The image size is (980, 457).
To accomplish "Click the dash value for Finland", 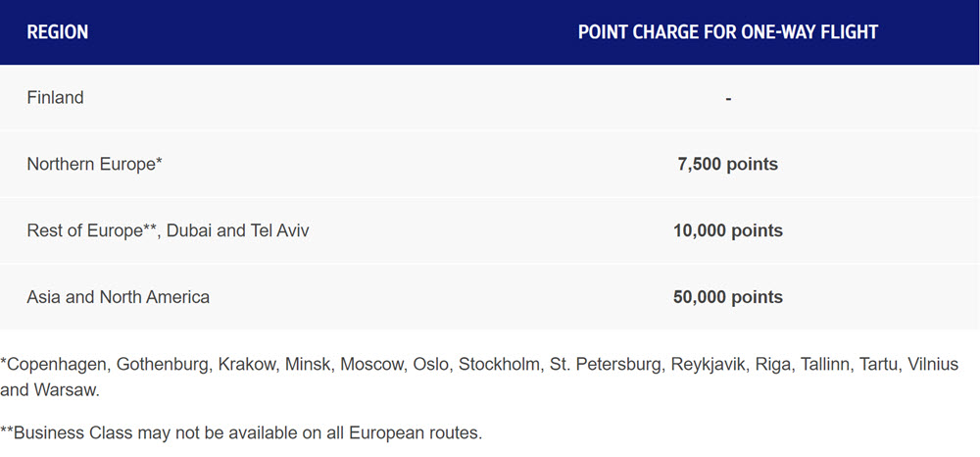I will click(728, 98).
